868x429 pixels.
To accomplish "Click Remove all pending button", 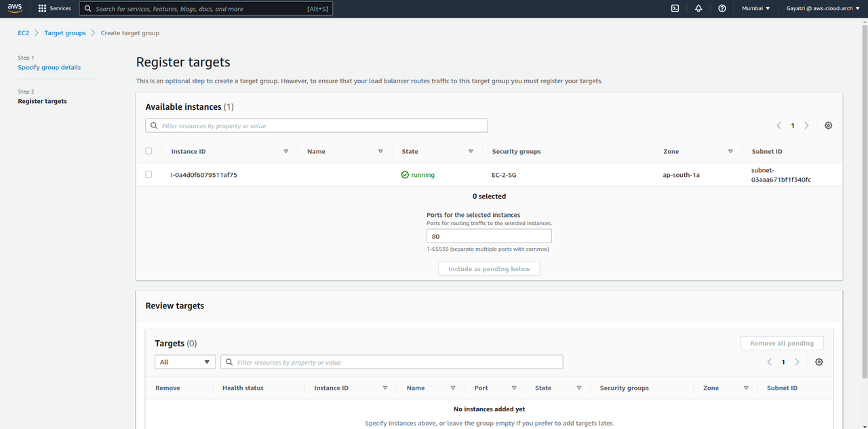I will pos(782,344).
